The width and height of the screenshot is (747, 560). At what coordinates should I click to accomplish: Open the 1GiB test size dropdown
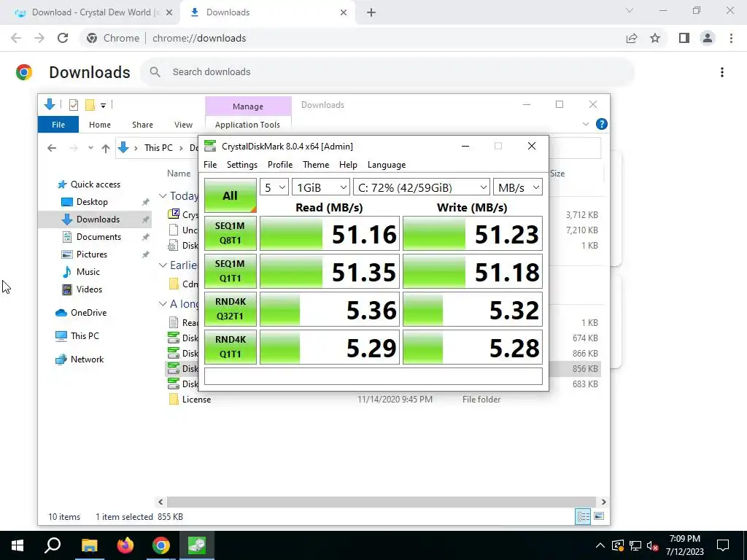pos(321,187)
